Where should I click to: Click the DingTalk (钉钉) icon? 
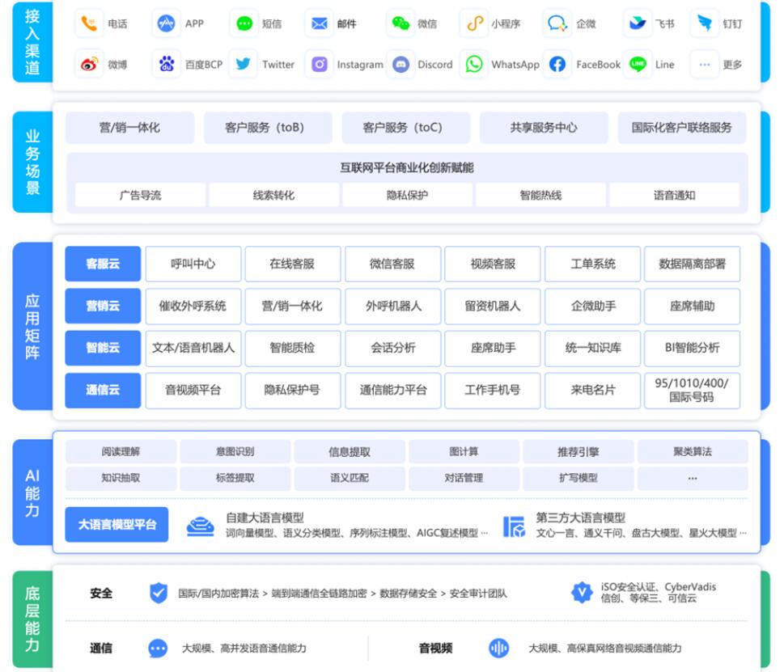click(x=704, y=23)
